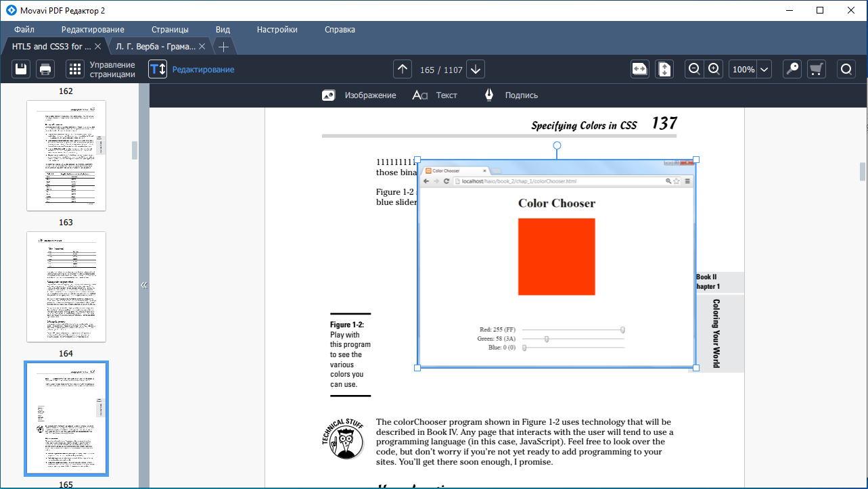Open the Вид menu
Image resolution: width=868 pixels, height=489 pixels.
point(223,30)
